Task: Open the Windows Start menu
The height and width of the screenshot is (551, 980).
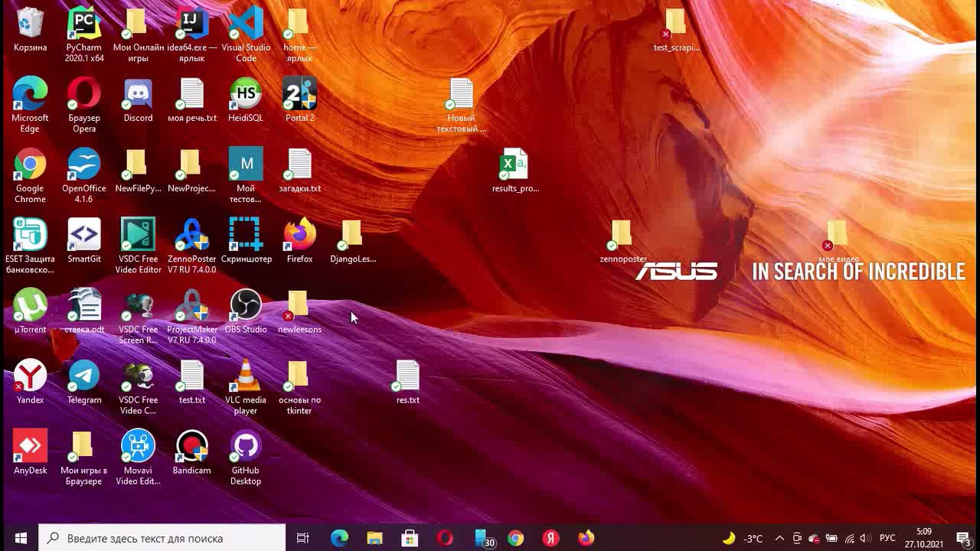Action: [21, 538]
